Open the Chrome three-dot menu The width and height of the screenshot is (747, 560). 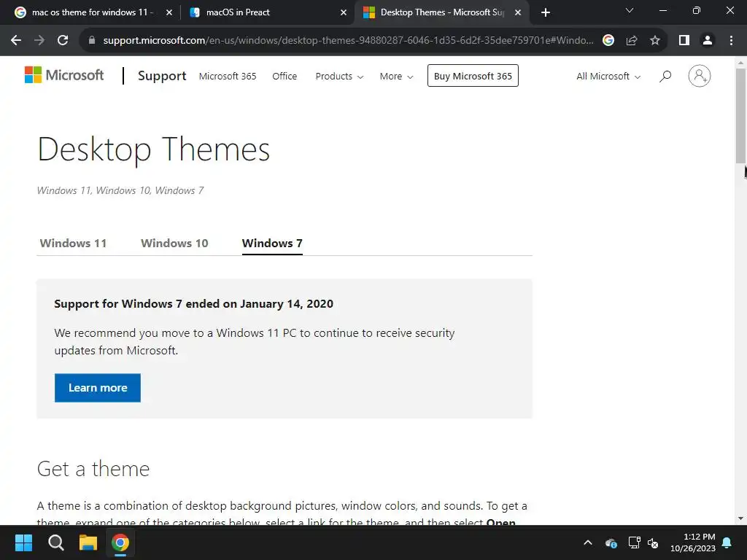(x=731, y=41)
